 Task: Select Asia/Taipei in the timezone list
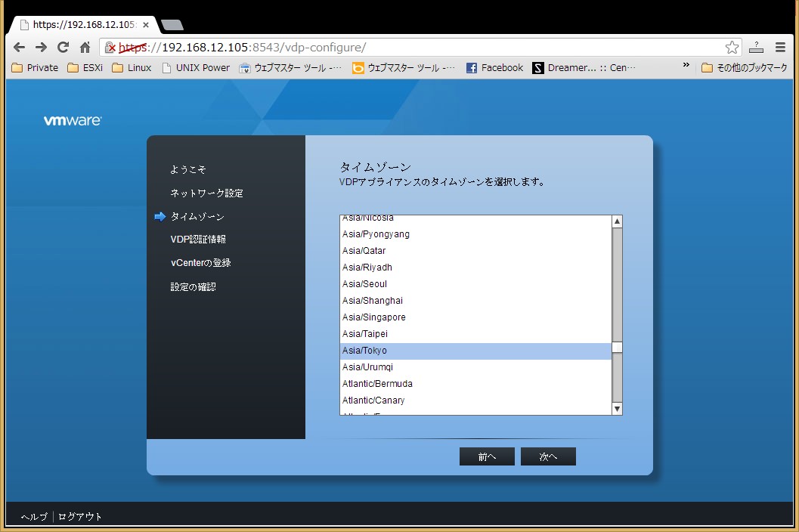coord(476,334)
